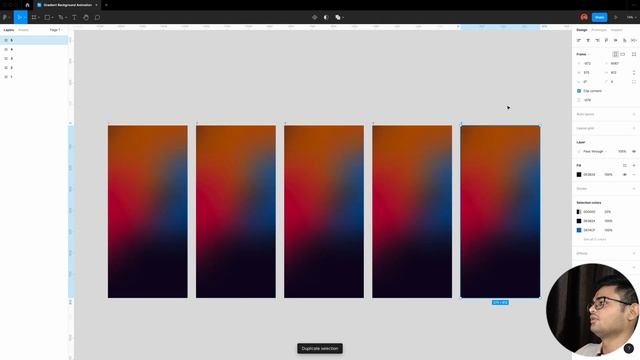
Task: Click independent corner radius icon
Action: 634,82
